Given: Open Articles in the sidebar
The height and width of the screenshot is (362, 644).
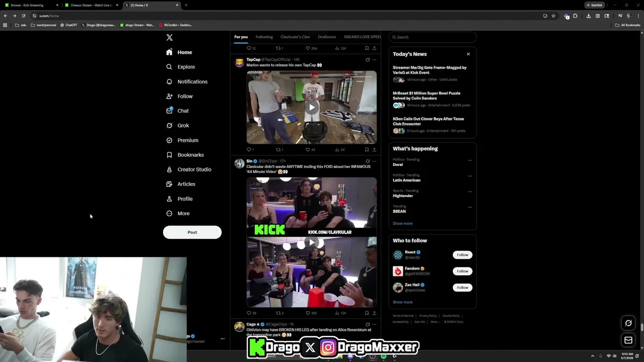Looking at the screenshot, I should pos(181,184).
